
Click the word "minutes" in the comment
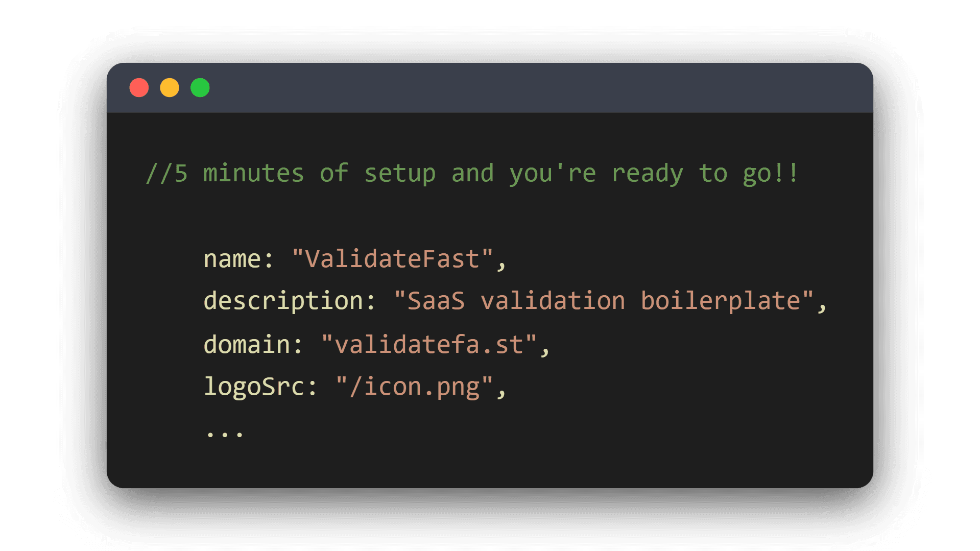pyautogui.click(x=253, y=174)
